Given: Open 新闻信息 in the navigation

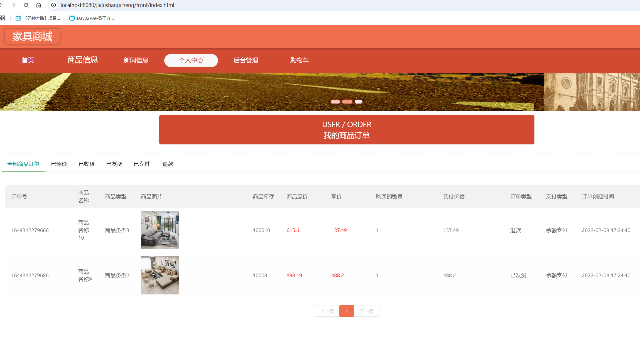Looking at the screenshot, I should click(x=136, y=60).
